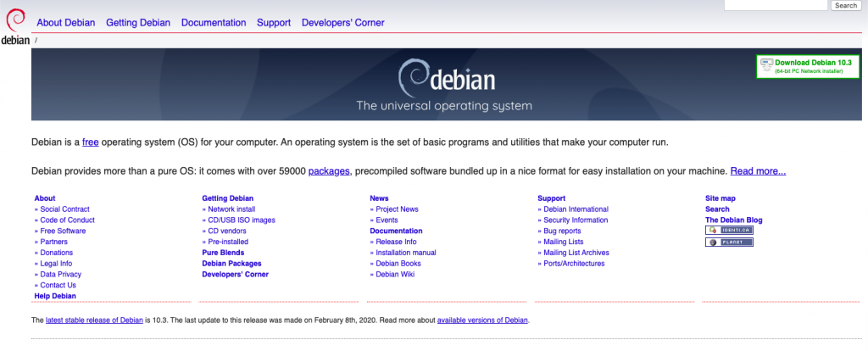Open 'latest stable release of Debian' link
This screenshot has height=351, width=868.
pos(95,320)
